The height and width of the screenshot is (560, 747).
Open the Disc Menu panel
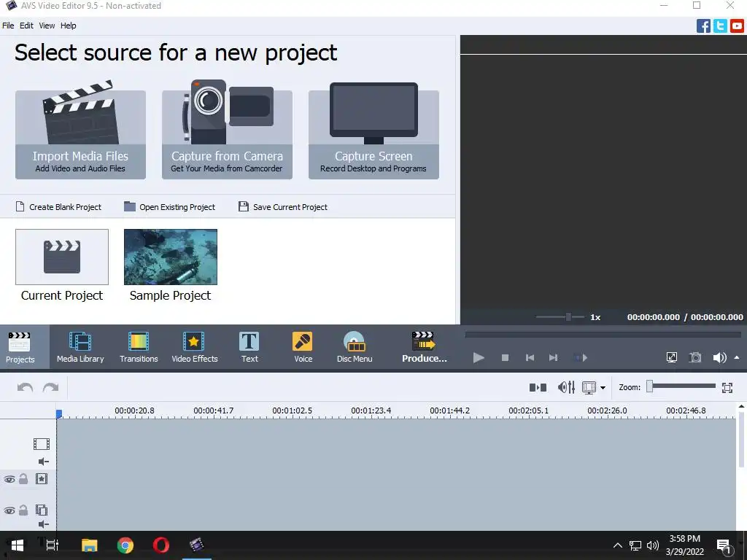(355, 347)
